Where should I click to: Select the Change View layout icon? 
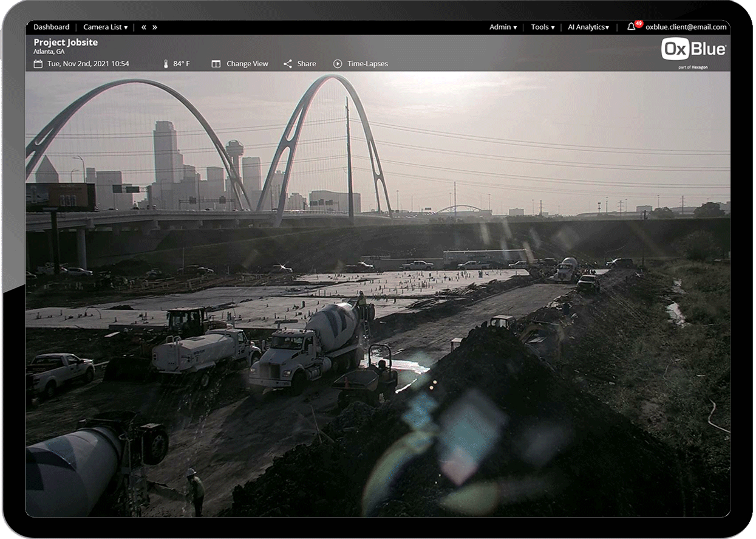pyautogui.click(x=216, y=63)
